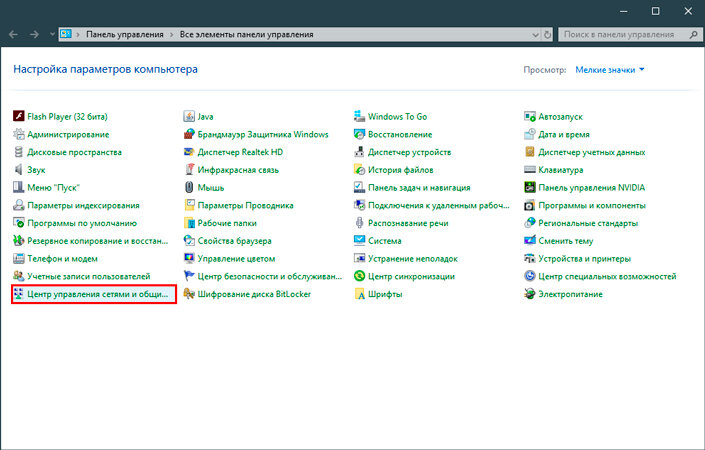
Task: Open Панель задач и навигация
Action: click(412, 187)
